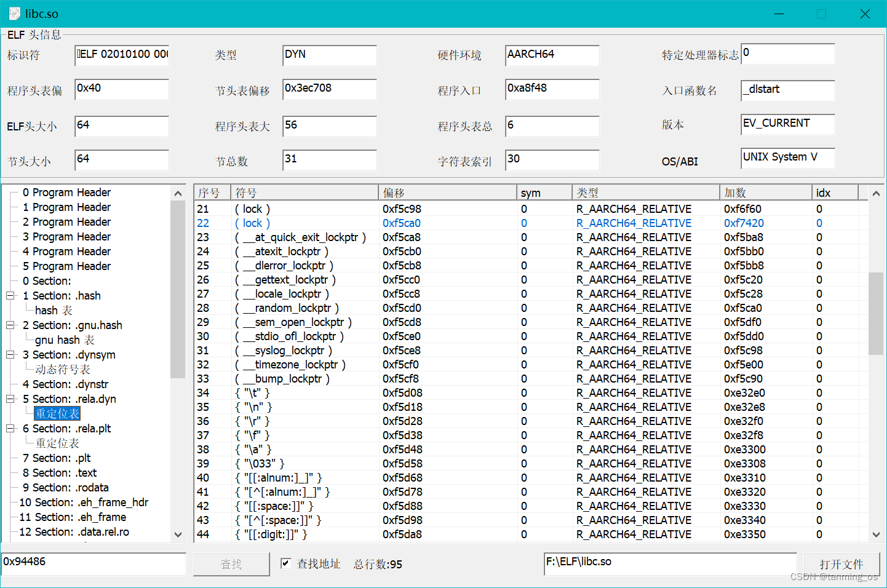Screen dimensions: 887x588
Task: Select 10 Section: .eh_frame_hdr tree item
Action: [x=84, y=503]
